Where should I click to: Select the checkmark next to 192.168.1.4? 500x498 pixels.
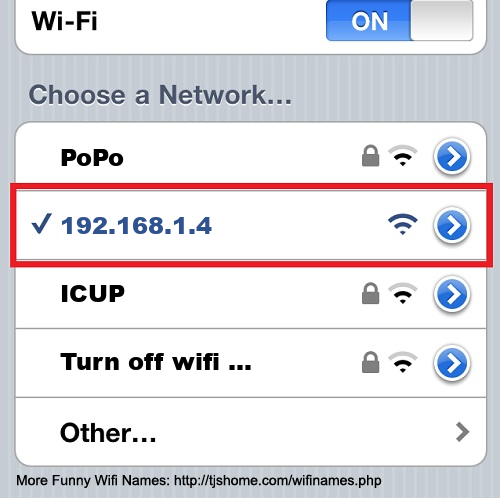pyautogui.click(x=41, y=223)
